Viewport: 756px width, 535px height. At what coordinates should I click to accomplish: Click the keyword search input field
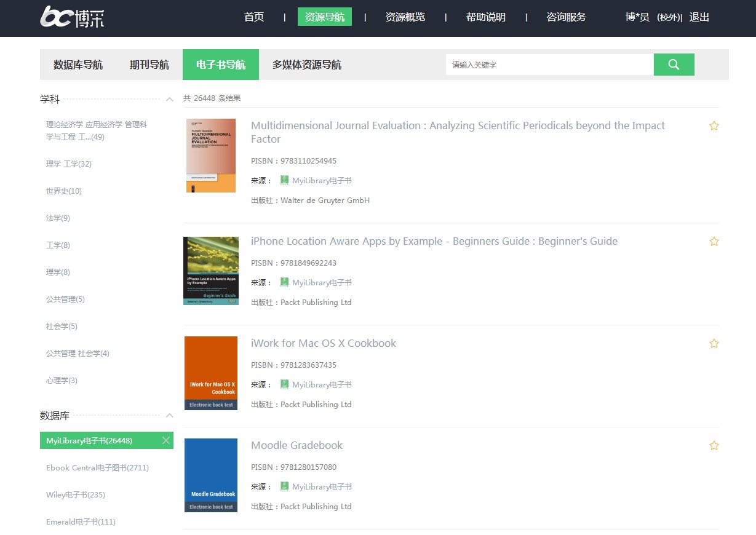(x=549, y=65)
